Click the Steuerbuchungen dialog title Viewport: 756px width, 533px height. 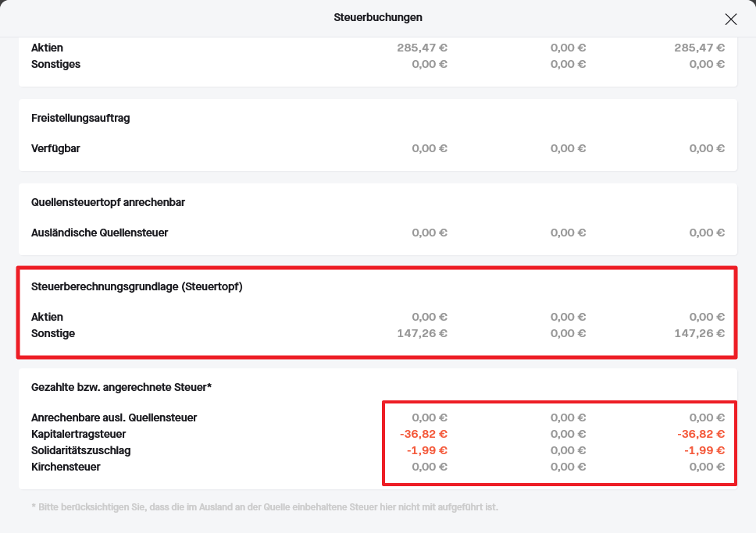point(378,17)
